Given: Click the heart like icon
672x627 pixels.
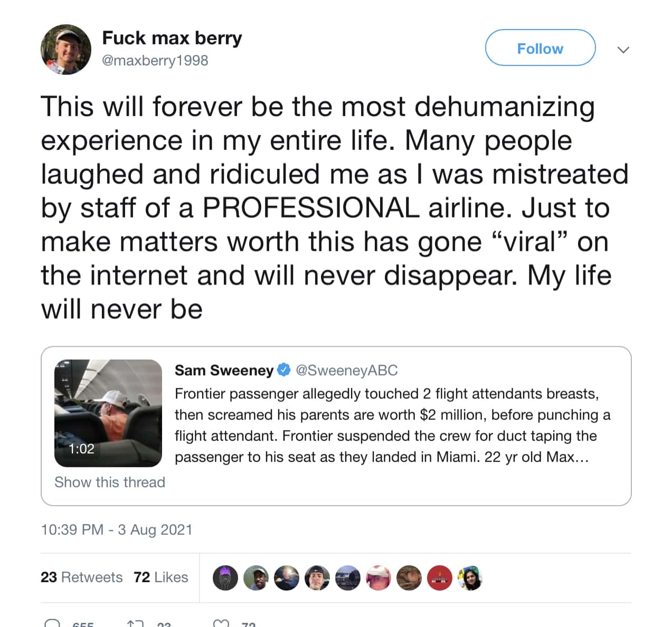Looking at the screenshot, I should [x=222, y=624].
